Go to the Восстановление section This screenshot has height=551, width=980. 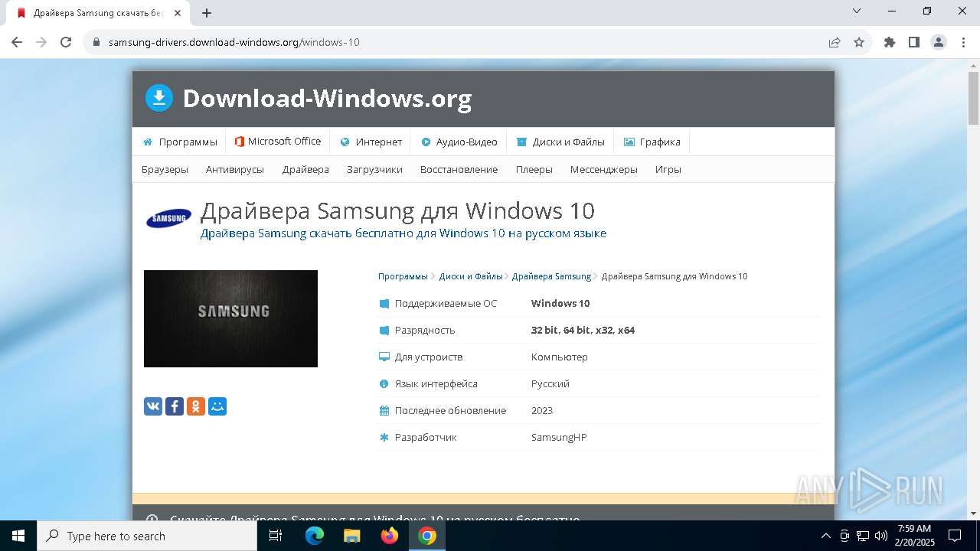pyautogui.click(x=459, y=169)
